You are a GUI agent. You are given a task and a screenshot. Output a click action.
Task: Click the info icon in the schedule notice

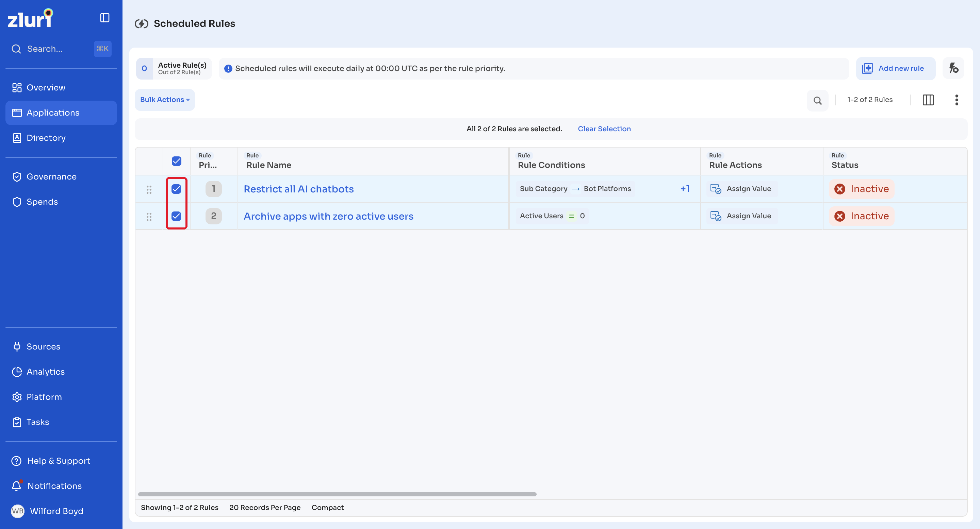(228, 69)
